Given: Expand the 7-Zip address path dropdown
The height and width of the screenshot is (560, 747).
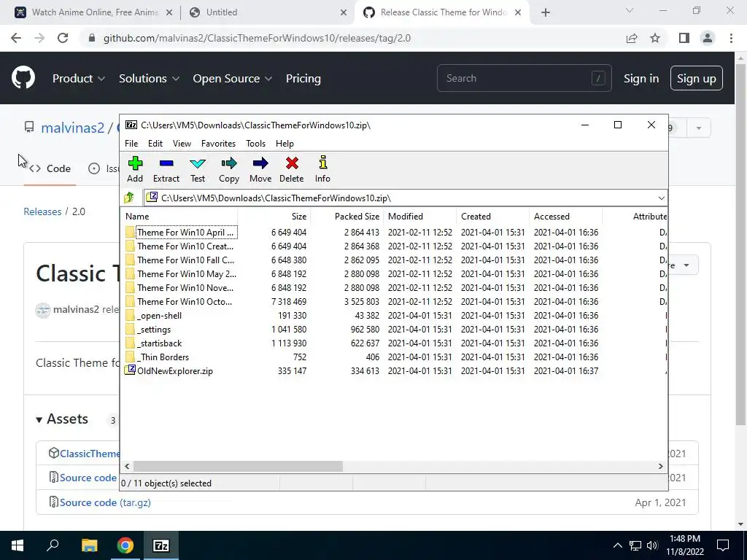Looking at the screenshot, I should coord(661,198).
